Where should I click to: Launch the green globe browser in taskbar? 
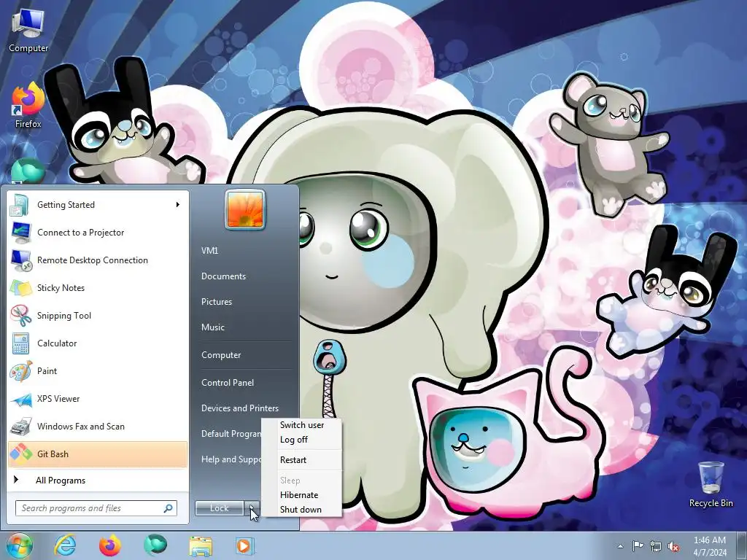155,545
